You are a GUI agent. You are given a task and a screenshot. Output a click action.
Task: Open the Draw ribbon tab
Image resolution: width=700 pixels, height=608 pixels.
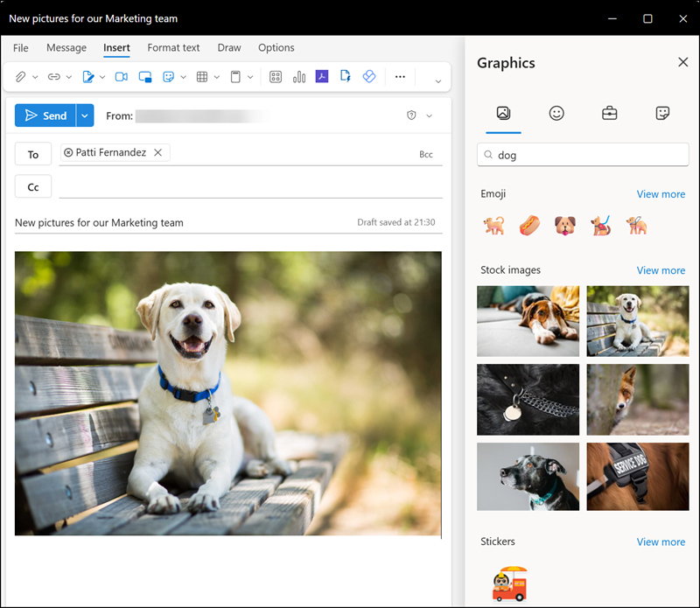tap(229, 48)
